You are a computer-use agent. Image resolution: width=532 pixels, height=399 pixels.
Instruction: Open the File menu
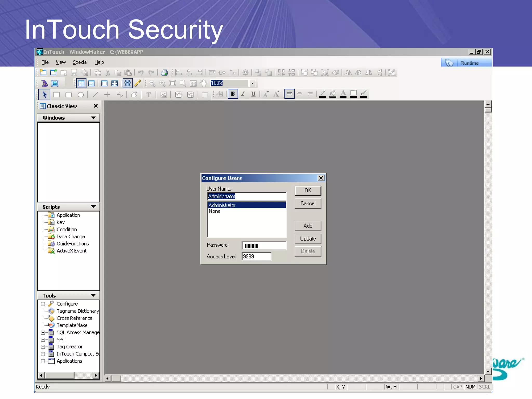point(45,62)
